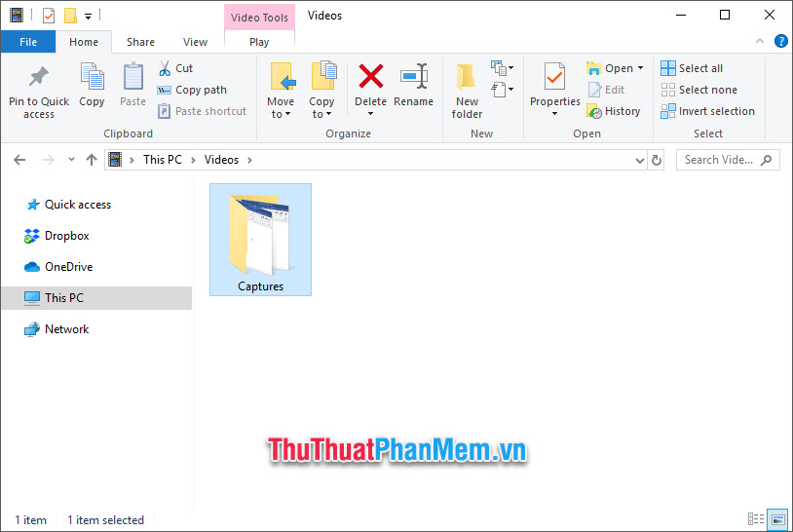Screen dimensions: 793x532
Task: Click Edit in the Open group
Action: click(x=607, y=90)
